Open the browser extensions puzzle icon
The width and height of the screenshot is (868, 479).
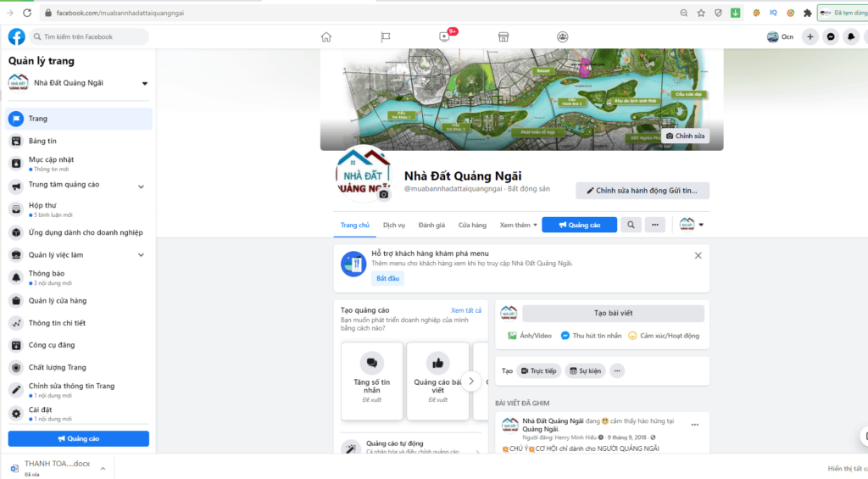pyautogui.click(x=808, y=13)
